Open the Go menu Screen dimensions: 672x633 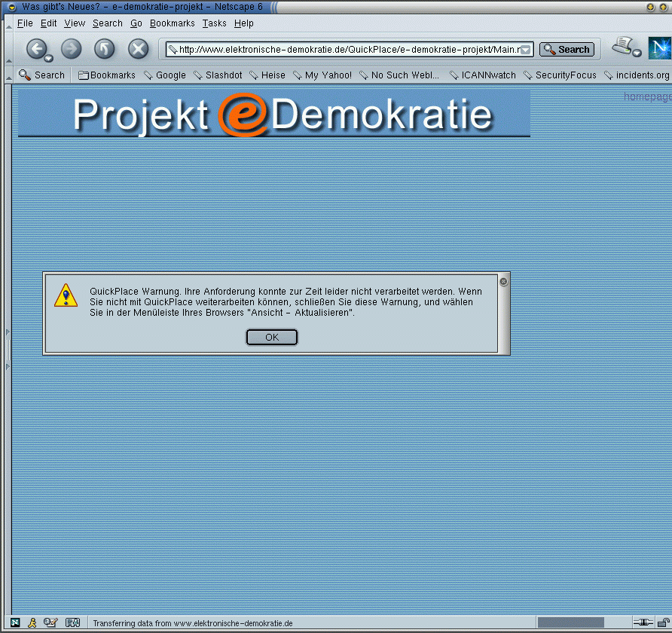coord(136,23)
